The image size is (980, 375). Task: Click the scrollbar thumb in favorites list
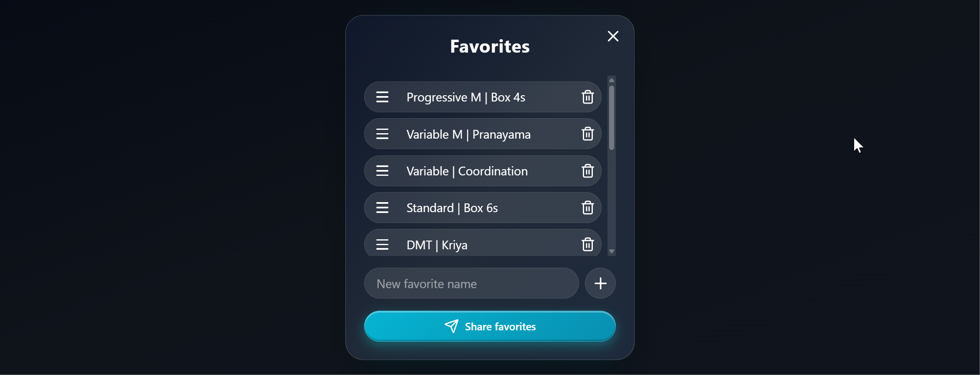click(x=611, y=117)
